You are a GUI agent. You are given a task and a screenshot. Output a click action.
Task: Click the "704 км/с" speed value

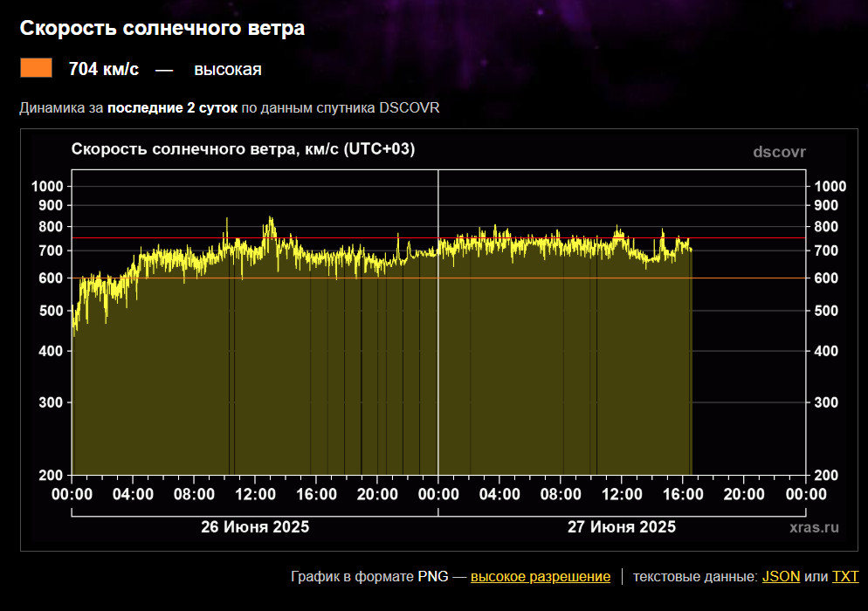(103, 70)
